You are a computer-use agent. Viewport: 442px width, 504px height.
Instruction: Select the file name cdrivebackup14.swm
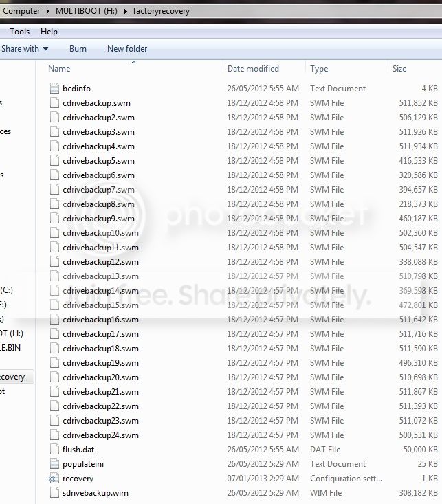pyautogui.click(x=100, y=291)
